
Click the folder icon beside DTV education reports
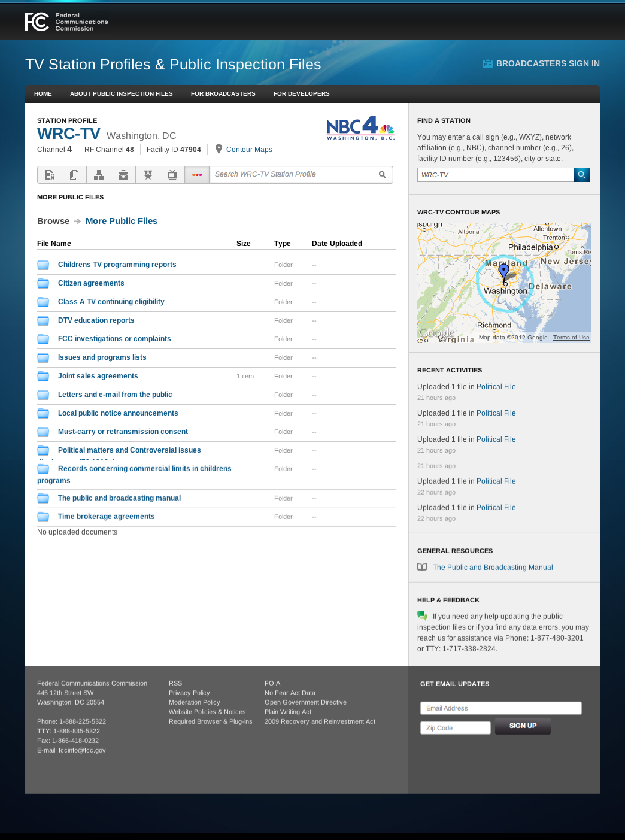(43, 320)
